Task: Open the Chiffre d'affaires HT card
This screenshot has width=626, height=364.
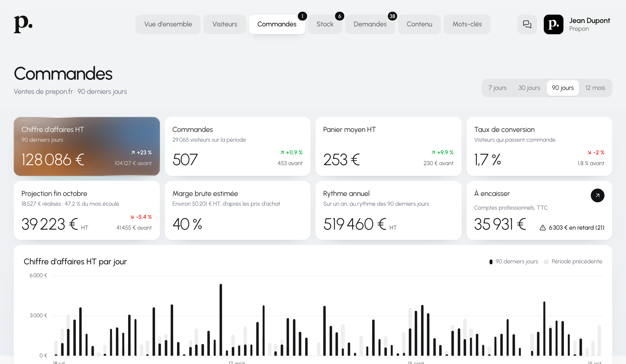Action: tap(87, 146)
